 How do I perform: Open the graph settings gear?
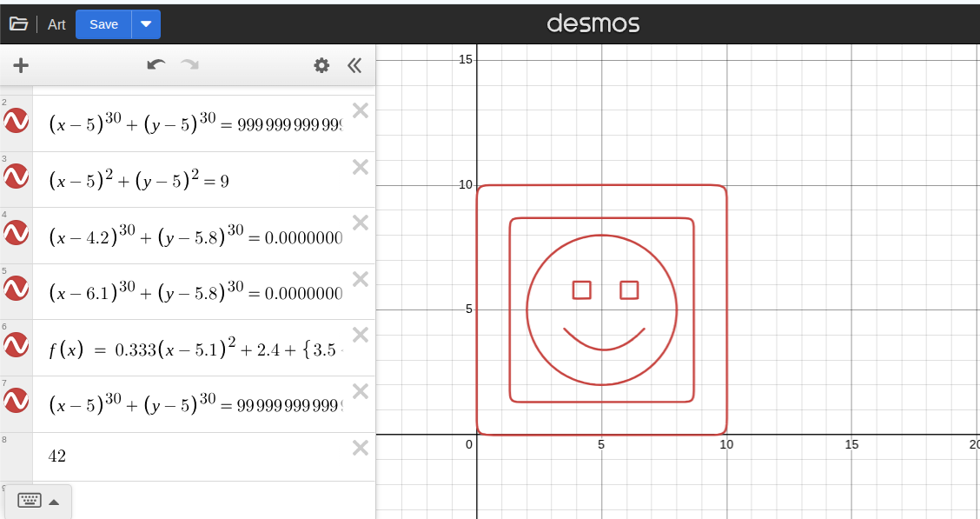click(x=321, y=65)
